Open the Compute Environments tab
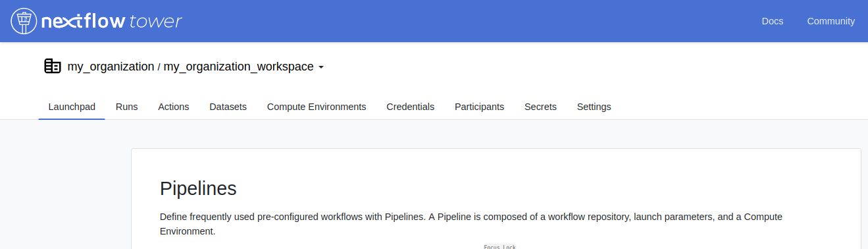Image resolution: width=868 pixels, height=249 pixels. tap(317, 107)
